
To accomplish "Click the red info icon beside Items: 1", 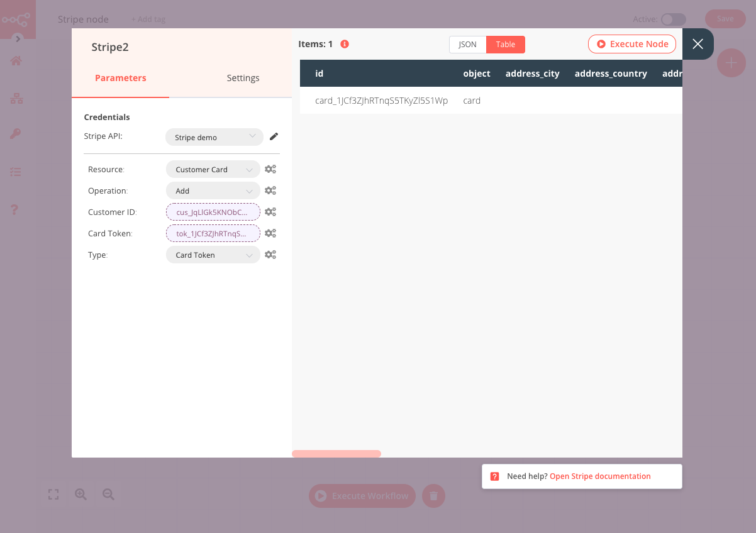I will tap(344, 44).
